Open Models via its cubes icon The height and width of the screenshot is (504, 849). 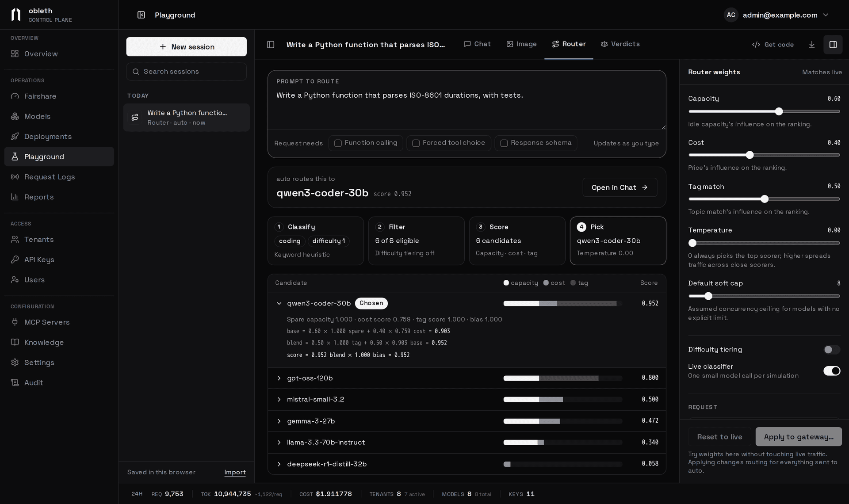tap(15, 116)
